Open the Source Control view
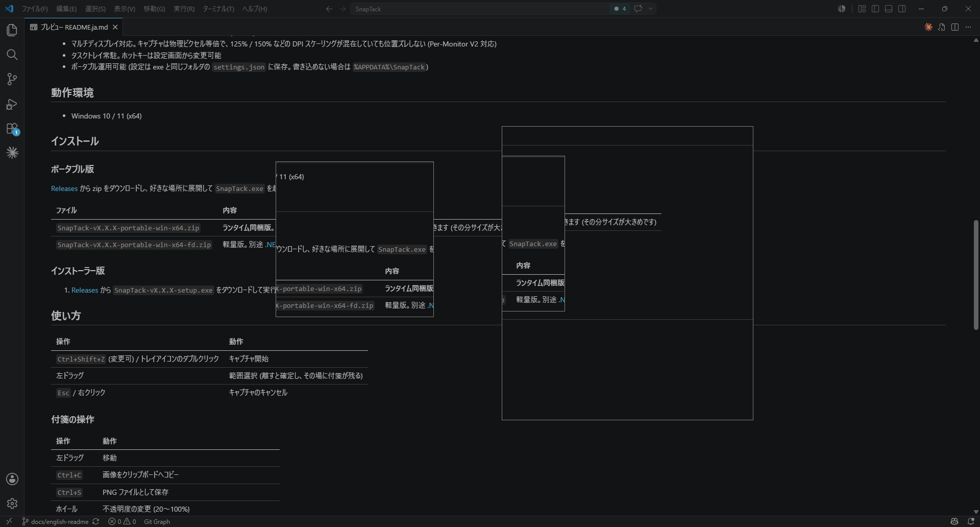 pyautogui.click(x=12, y=79)
